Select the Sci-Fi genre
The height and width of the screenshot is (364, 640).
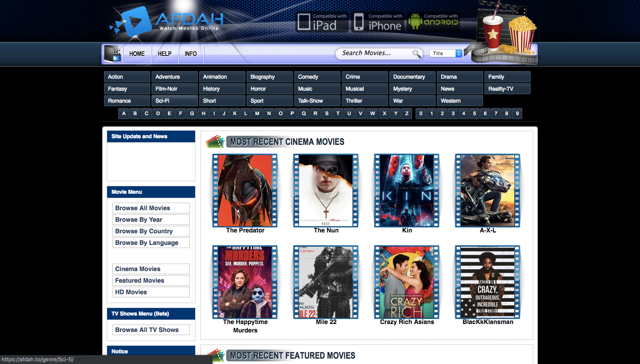pos(175,101)
